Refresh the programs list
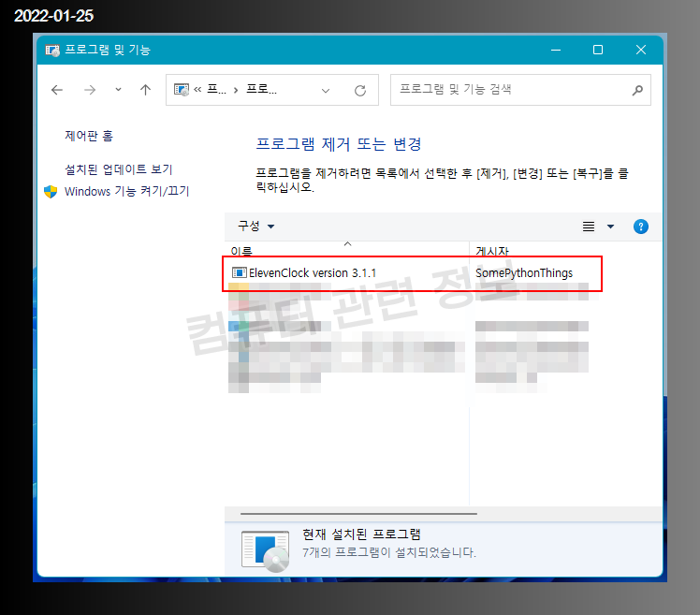 tap(360, 91)
